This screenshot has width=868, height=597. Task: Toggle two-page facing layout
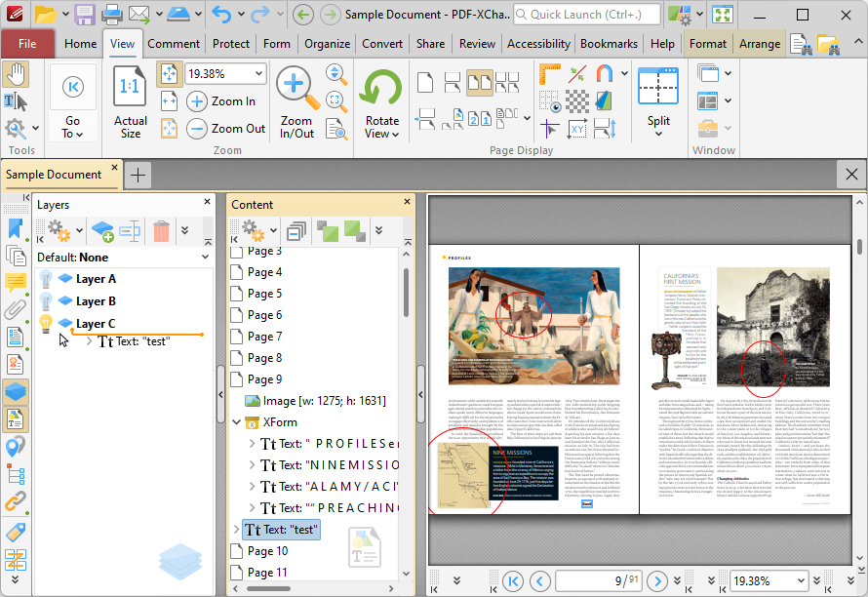coord(480,83)
